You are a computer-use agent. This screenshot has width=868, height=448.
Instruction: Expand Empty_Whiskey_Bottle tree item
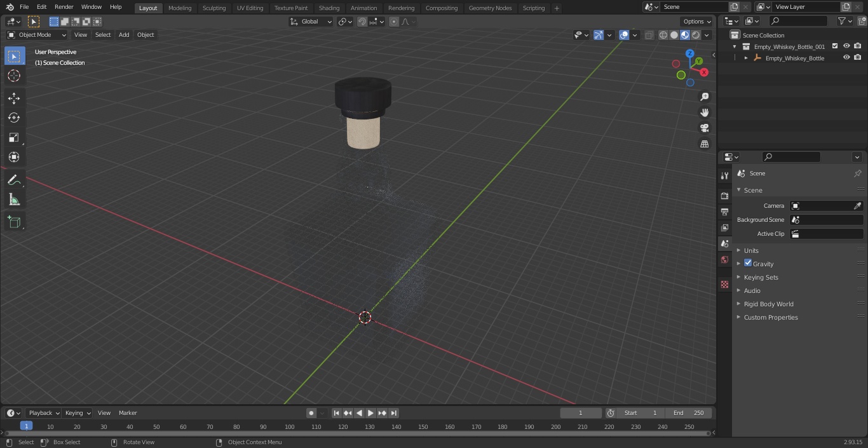(x=746, y=58)
